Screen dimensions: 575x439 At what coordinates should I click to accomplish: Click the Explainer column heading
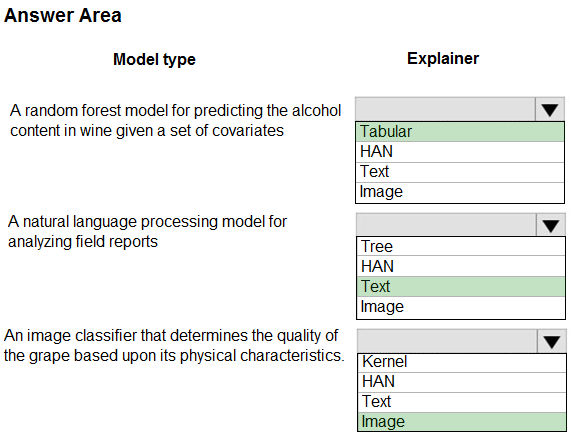point(443,59)
